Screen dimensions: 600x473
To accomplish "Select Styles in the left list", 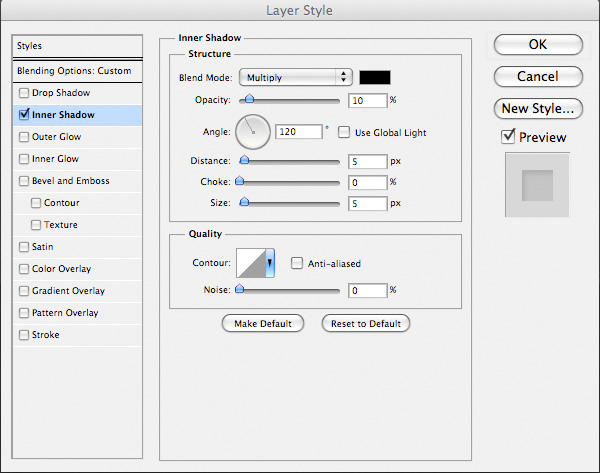I will (x=77, y=46).
